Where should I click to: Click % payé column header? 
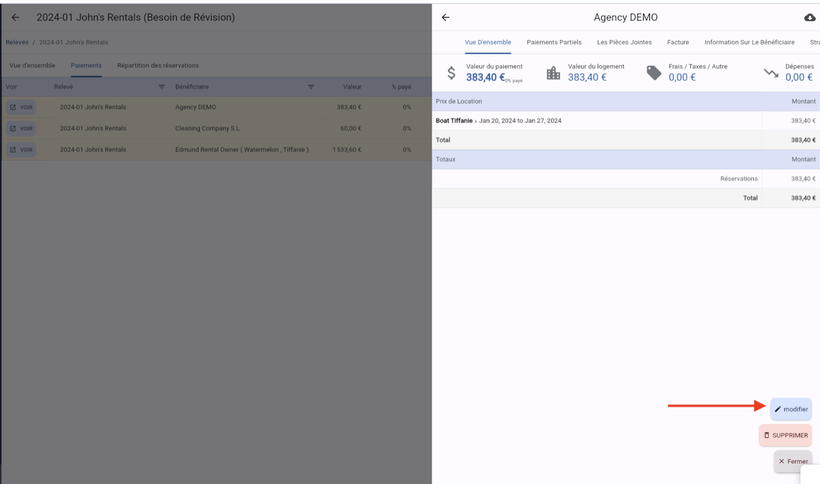[x=401, y=87]
